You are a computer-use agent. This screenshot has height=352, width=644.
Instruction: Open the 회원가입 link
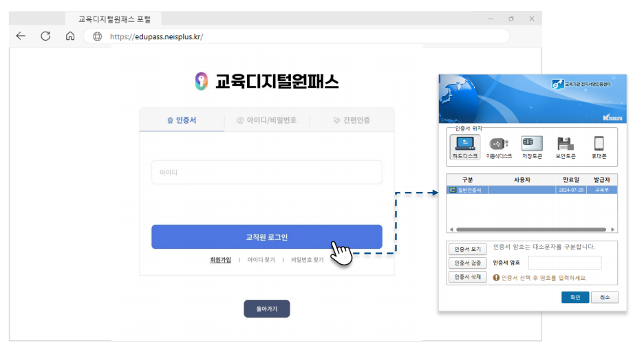pos(221,260)
